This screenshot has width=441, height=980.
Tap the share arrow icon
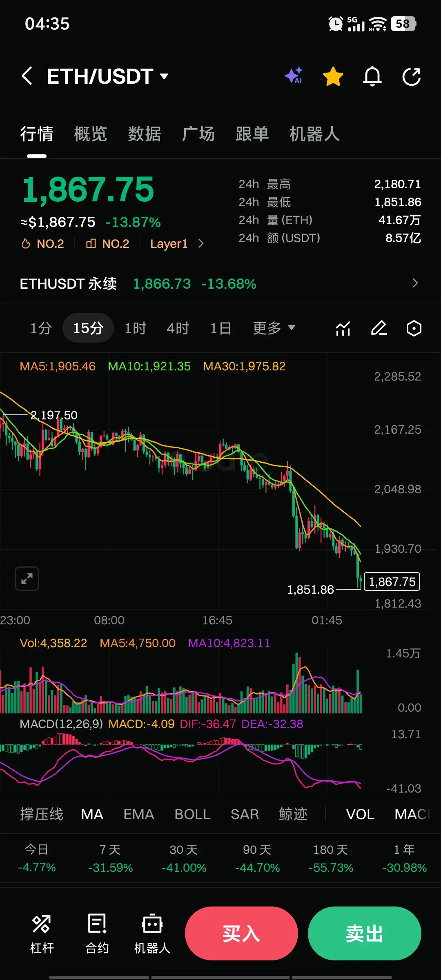coord(411,76)
